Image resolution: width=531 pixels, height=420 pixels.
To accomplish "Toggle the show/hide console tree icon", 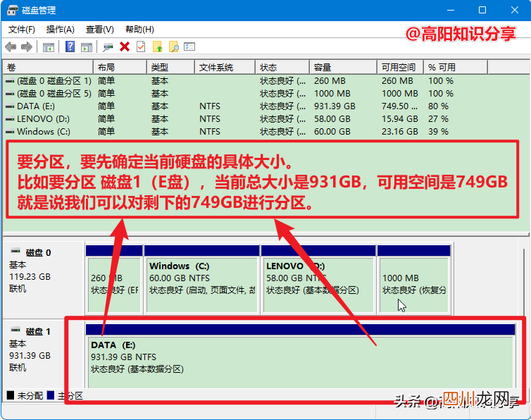I will pos(49,47).
